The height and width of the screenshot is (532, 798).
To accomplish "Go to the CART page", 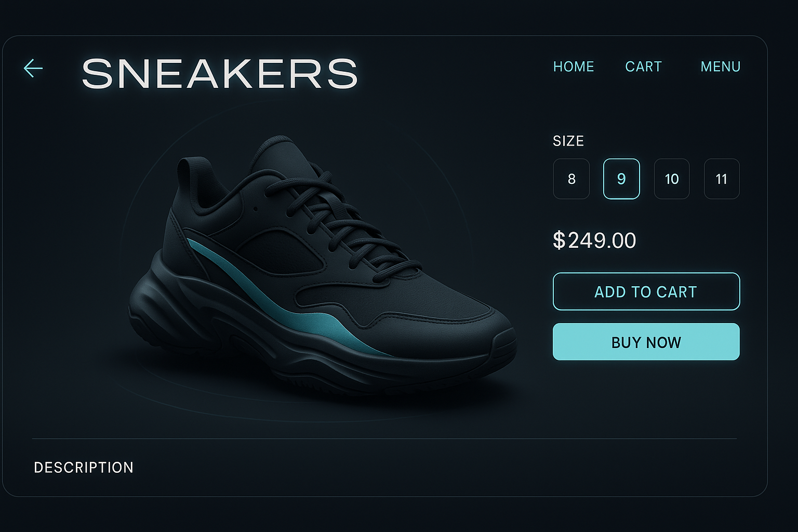I will (x=643, y=66).
